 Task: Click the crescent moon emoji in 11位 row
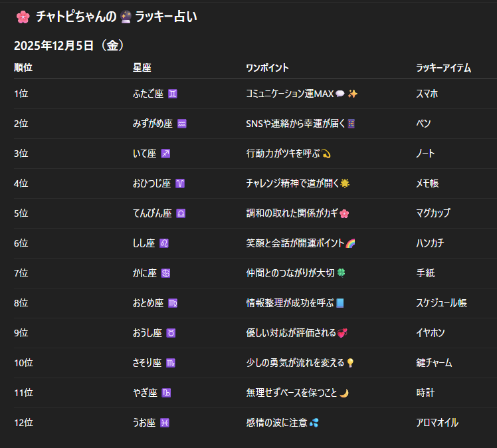tap(344, 393)
